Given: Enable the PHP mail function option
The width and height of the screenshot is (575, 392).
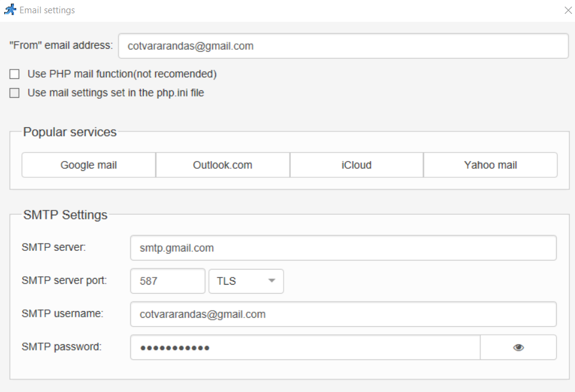Looking at the screenshot, I should pos(14,74).
